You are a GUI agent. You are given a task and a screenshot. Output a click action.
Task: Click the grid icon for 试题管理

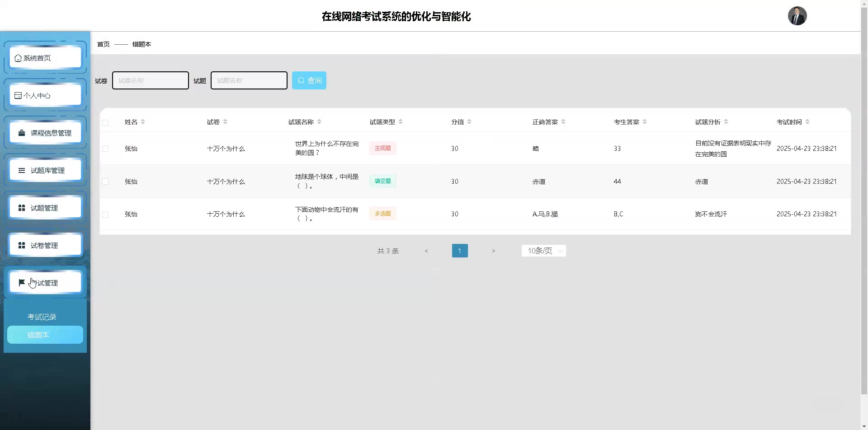pyautogui.click(x=22, y=208)
